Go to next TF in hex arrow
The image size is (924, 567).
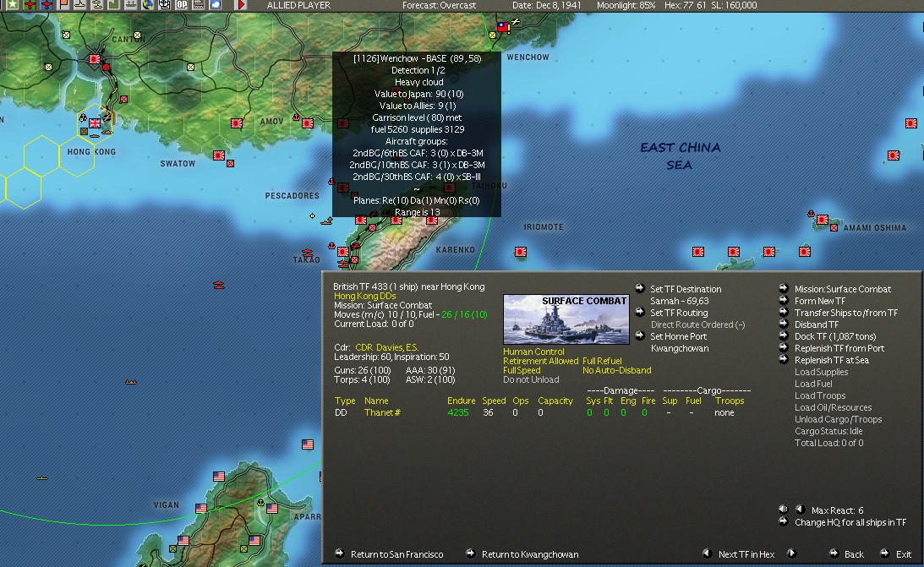pyautogui.click(x=792, y=553)
